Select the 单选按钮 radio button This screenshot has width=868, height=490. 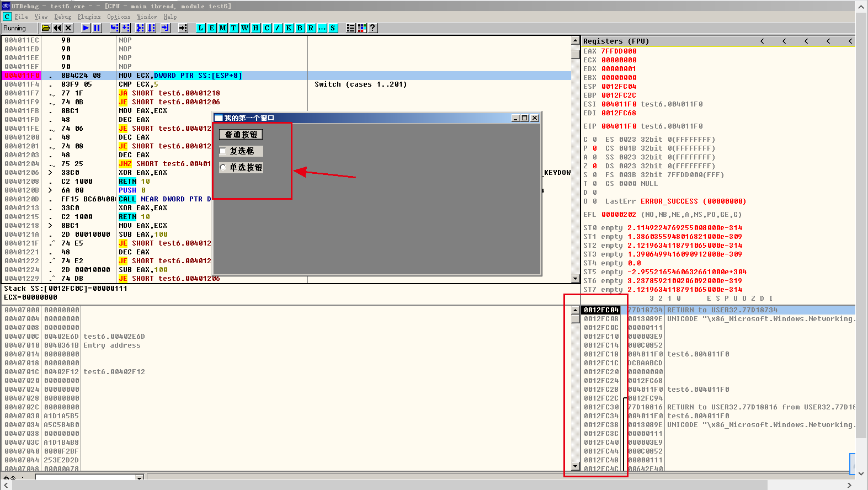(223, 167)
